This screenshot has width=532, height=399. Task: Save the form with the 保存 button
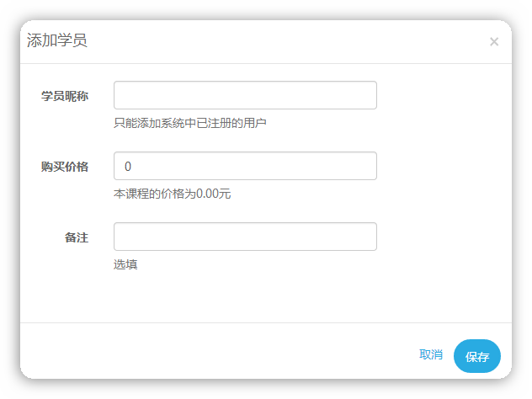(x=476, y=356)
